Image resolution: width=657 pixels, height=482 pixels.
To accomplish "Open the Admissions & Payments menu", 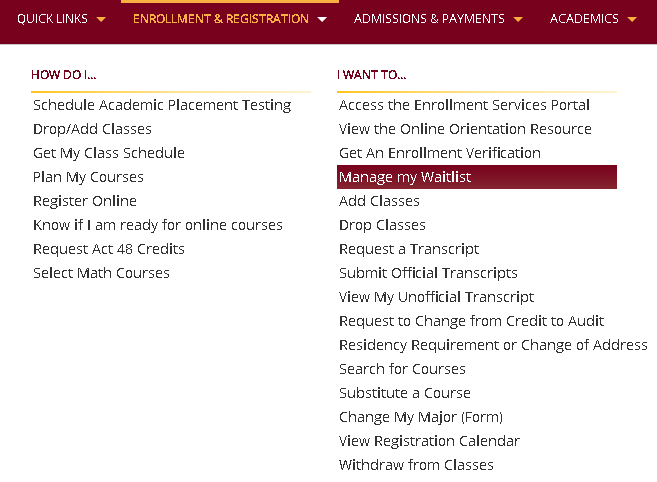I will 429,19.
